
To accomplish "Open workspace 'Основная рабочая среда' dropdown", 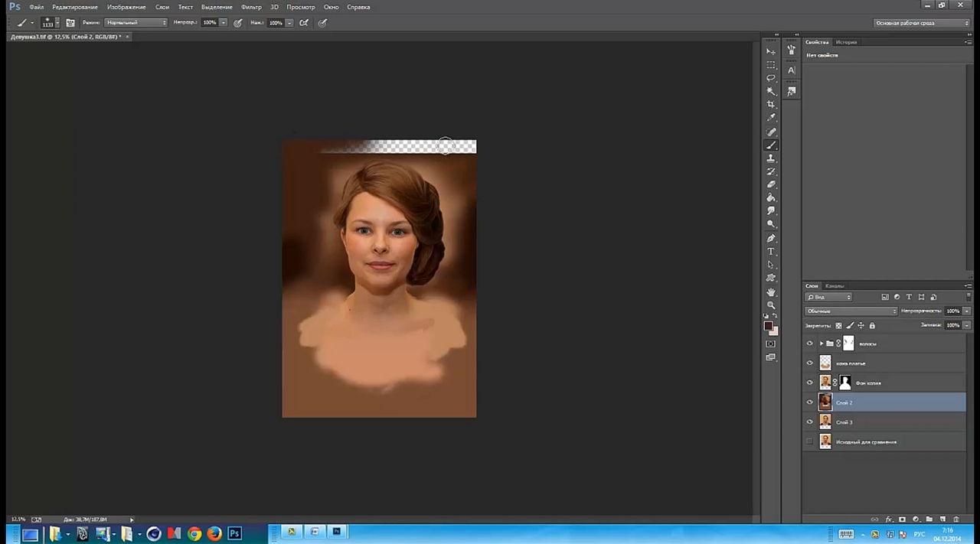I will pos(922,23).
